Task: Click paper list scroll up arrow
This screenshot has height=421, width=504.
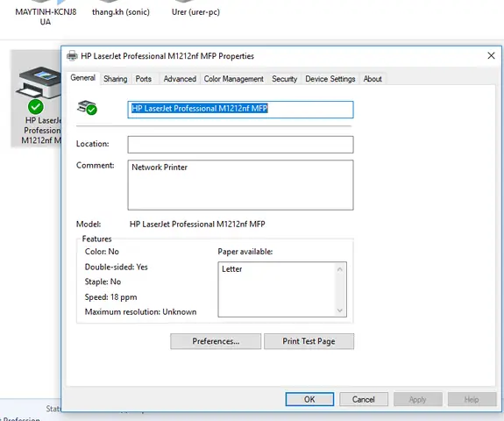Action: pyautogui.click(x=340, y=269)
